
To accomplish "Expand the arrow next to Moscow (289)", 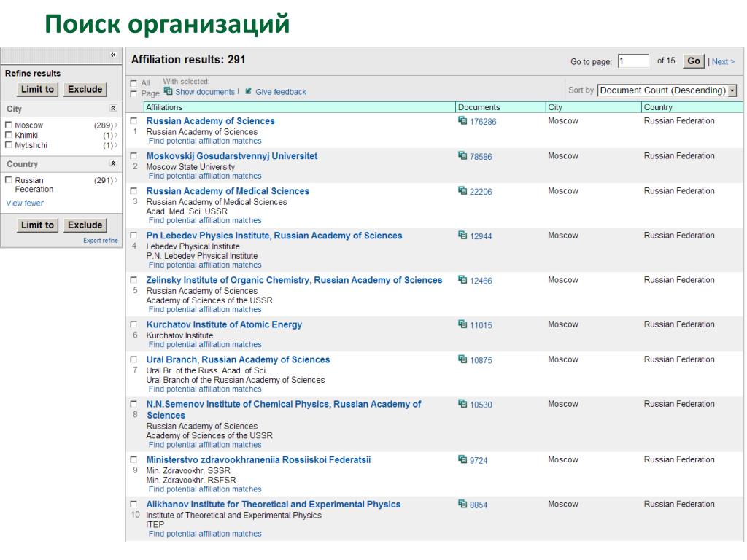I will [x=116, y=125].
